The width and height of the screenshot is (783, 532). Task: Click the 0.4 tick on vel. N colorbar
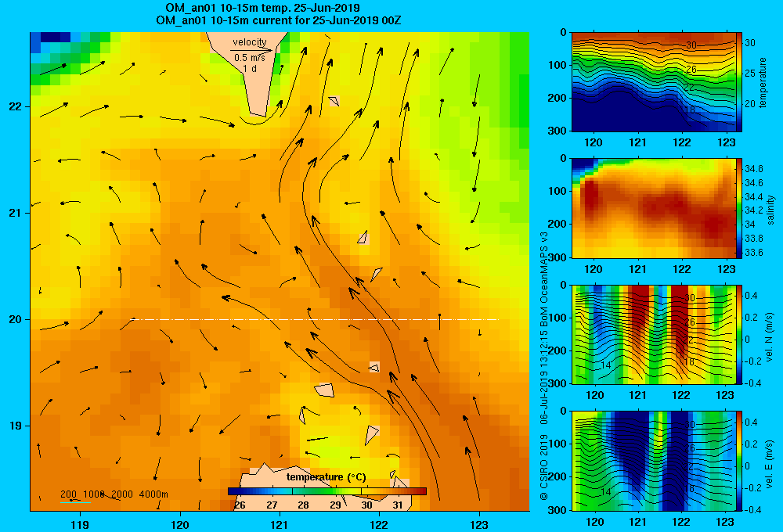click(751, 296)
